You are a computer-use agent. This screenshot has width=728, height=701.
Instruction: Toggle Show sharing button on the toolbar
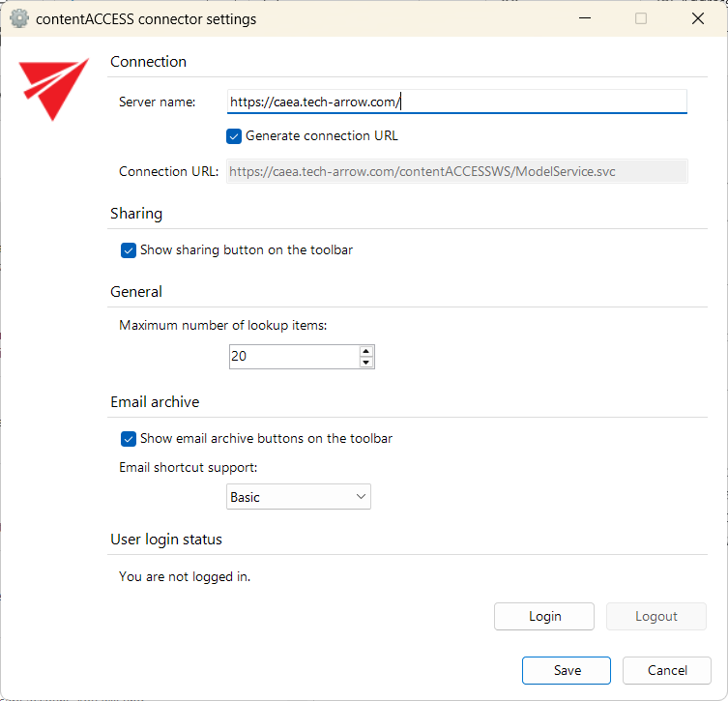(129, 250)
